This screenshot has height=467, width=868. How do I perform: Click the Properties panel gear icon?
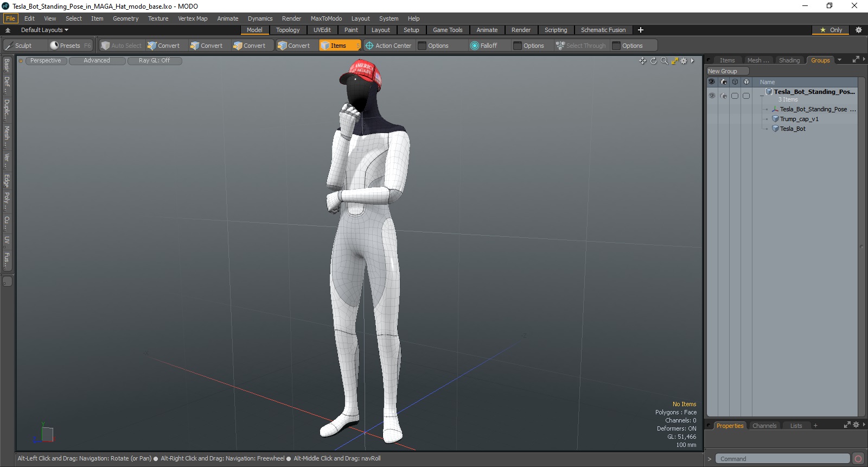pyautogui.click(x=856, y=425)
